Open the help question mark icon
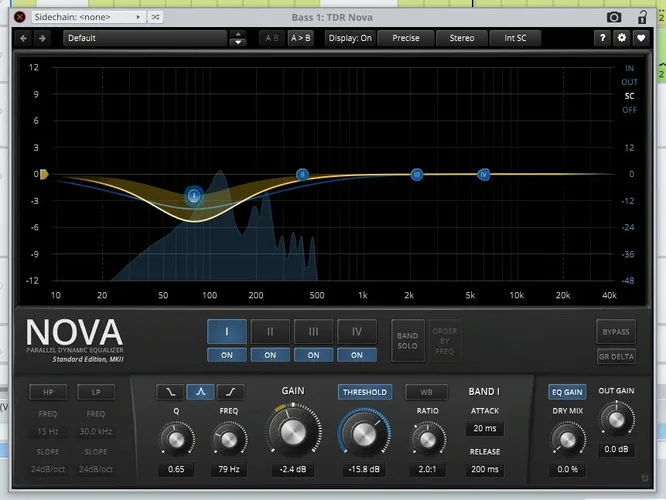 click(602, 38)
